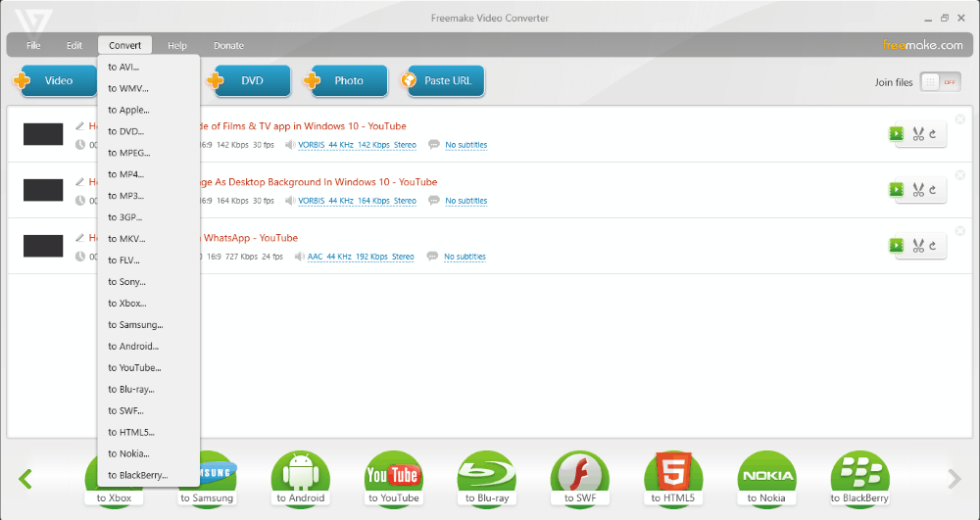This screenshot has height=520, width=980.
Task: Select 'to DVD...' menu entry
Action: (149, 131)
